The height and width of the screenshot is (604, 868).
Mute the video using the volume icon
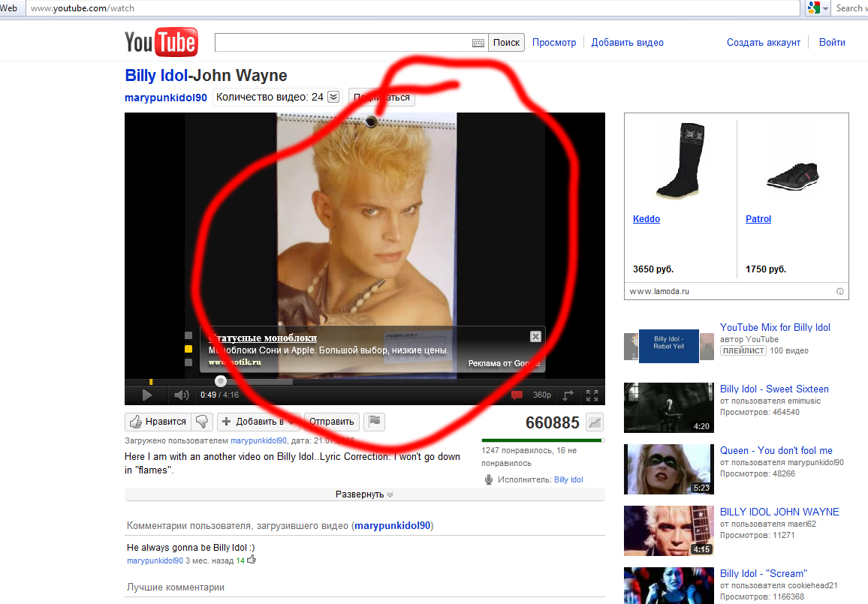click(x=181, y=395)
